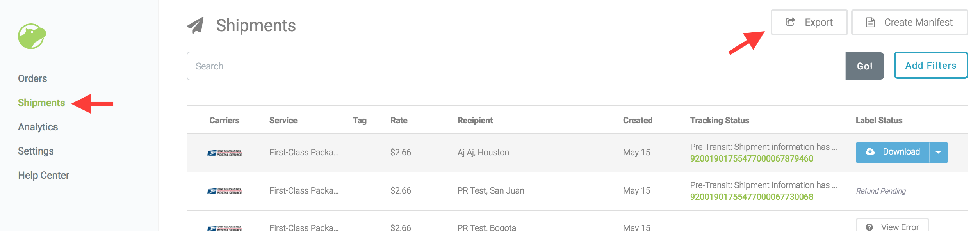This screenshot has width=980, height=231.
Task: Click the cloud icon on Download button
Action: 870,151
